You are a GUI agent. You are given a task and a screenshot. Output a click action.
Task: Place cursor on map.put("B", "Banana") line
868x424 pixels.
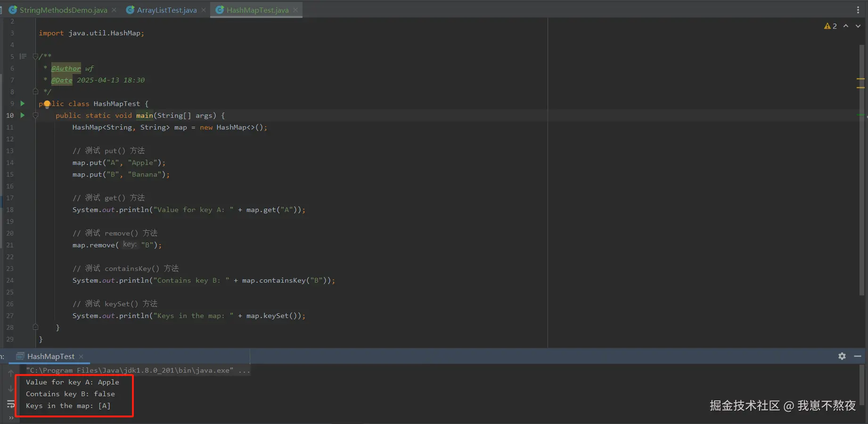coord(121,174)
